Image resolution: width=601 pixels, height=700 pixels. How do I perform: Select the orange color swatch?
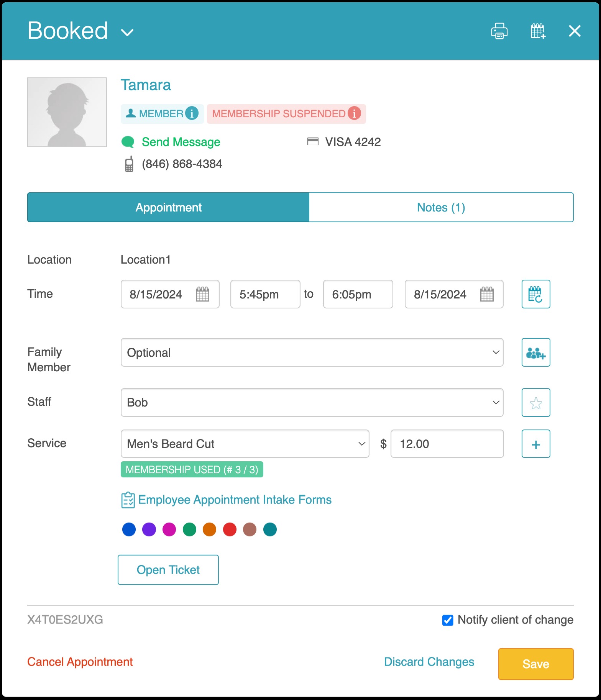(209, 530)
